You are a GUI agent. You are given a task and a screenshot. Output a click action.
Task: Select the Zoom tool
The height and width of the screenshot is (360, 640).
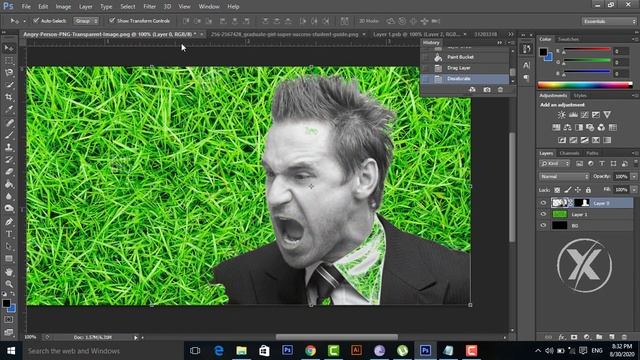point(9,284)
